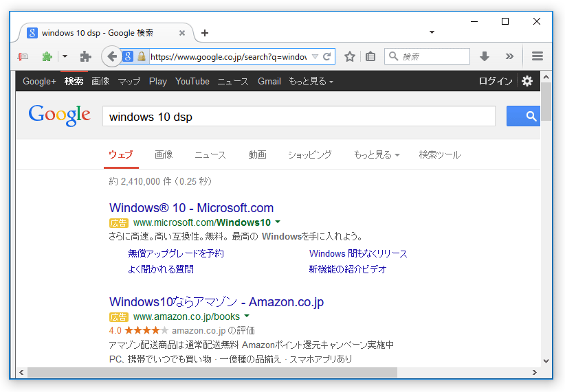The image size is (565, 392).
Task: Click the vertical scrollbar up arrow
Action: coord(546,77)
